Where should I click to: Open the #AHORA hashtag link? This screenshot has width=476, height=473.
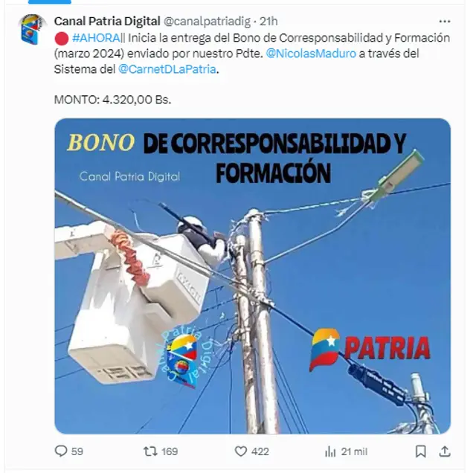(96, 38)
